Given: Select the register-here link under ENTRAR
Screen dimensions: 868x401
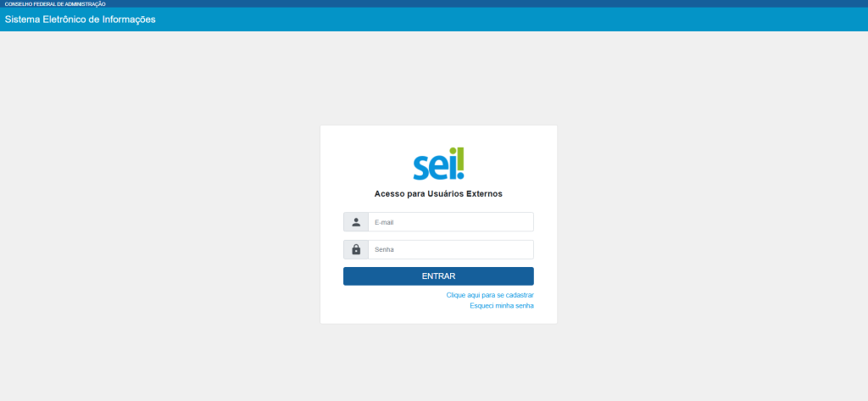Looking at the screenshot, I should click(490, 295).
